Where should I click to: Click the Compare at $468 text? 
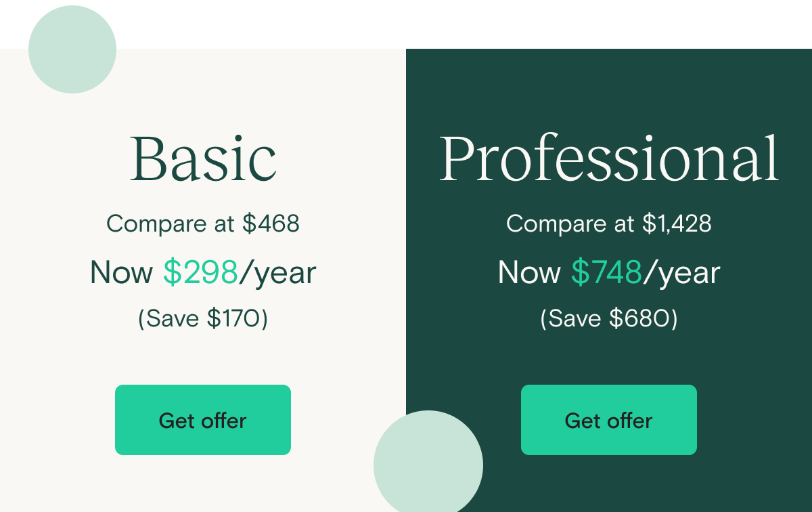(202, 223)
